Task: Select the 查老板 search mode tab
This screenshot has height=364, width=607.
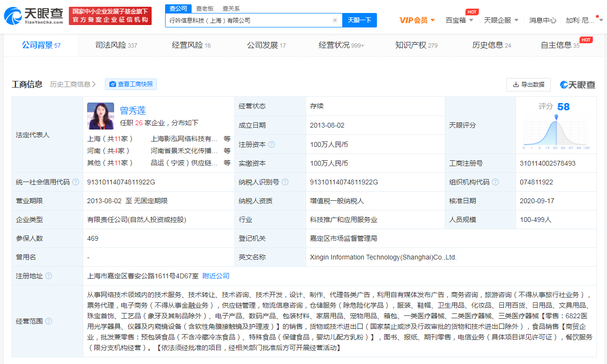Action: tap(206, 9)
